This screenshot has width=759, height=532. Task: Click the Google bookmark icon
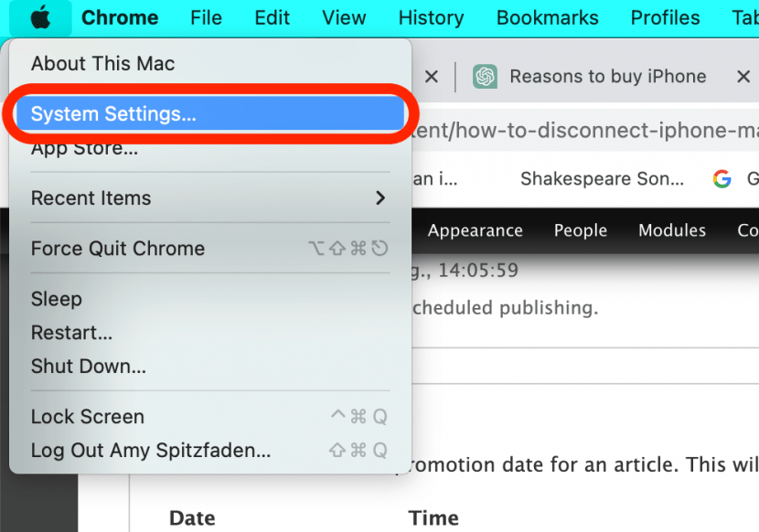point(722,179)
